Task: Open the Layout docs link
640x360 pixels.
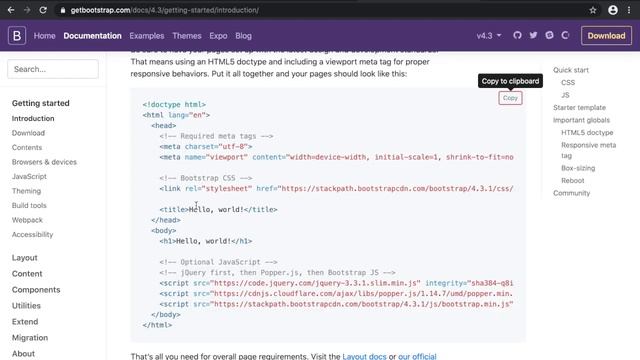Action: coord(364,356)
